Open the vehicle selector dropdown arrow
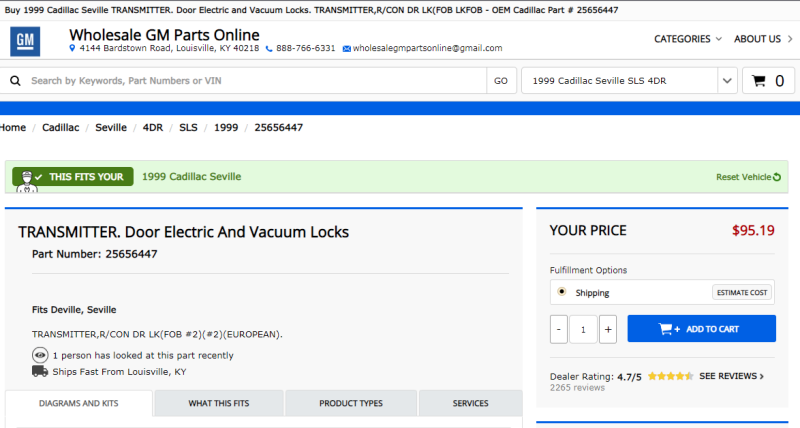The image size is (800, 428). click(x=727, y=81)
